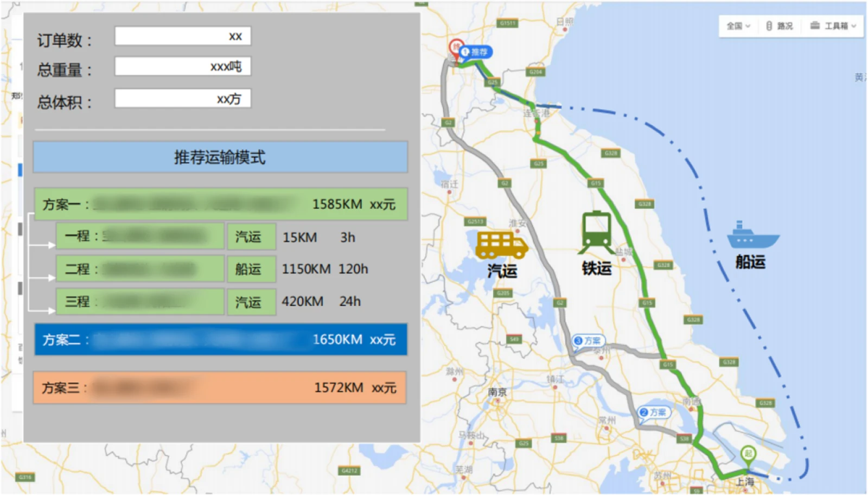Click the G25 highway shield near 宿迁
Screen dimensions: 868x496
(x=538, y=163)
